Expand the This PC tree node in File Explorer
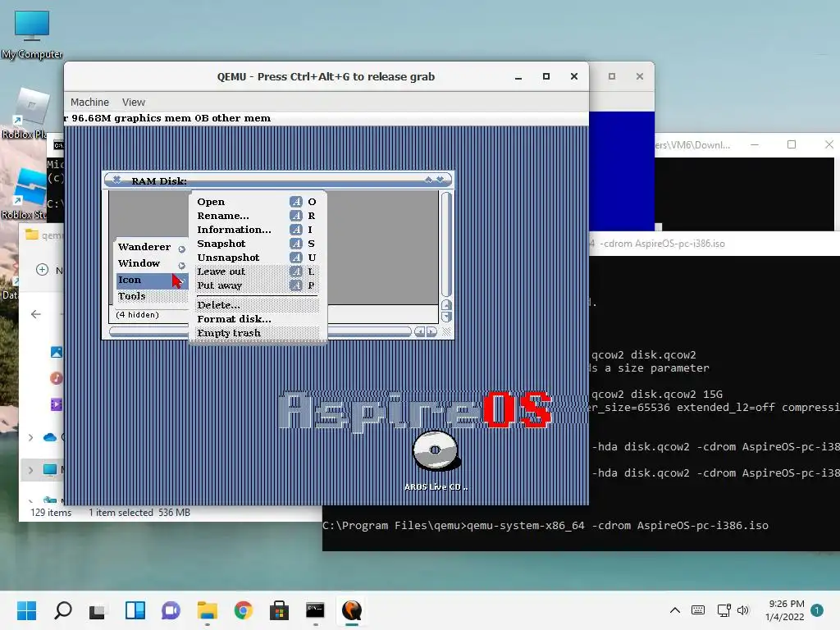Screen dimensions: 840x630 point(30,470)
